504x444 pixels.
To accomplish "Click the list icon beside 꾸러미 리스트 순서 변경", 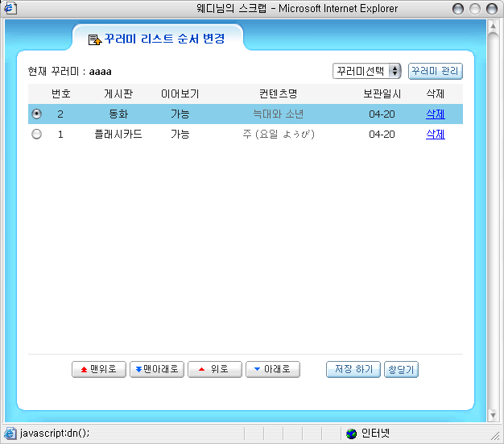I will tap(94, 39).
